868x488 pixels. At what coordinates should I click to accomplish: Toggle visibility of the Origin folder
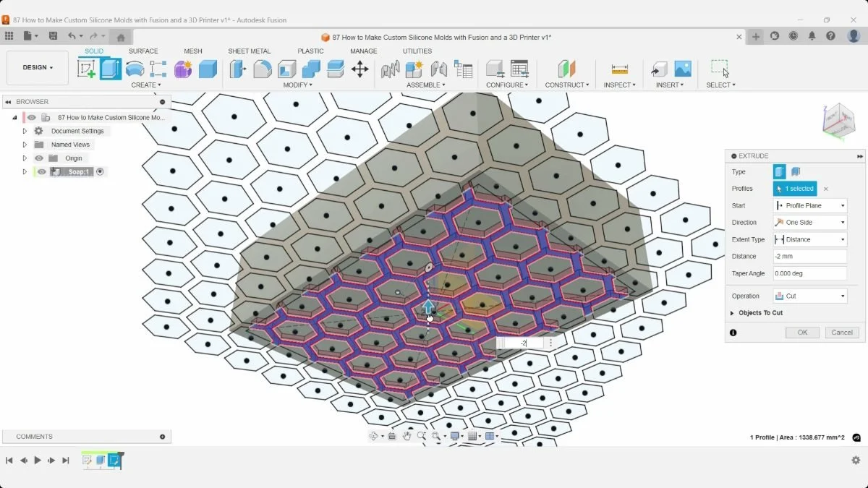click(x=39, y=158)
